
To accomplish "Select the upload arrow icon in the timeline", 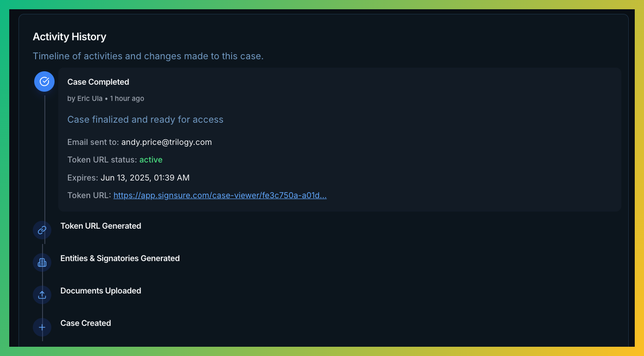I will (42, 295).
